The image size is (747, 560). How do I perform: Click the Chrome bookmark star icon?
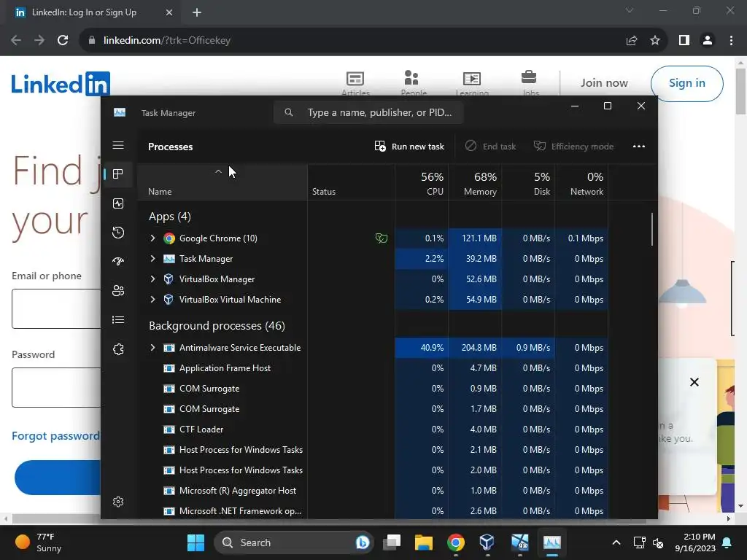[x=655, y=41]
